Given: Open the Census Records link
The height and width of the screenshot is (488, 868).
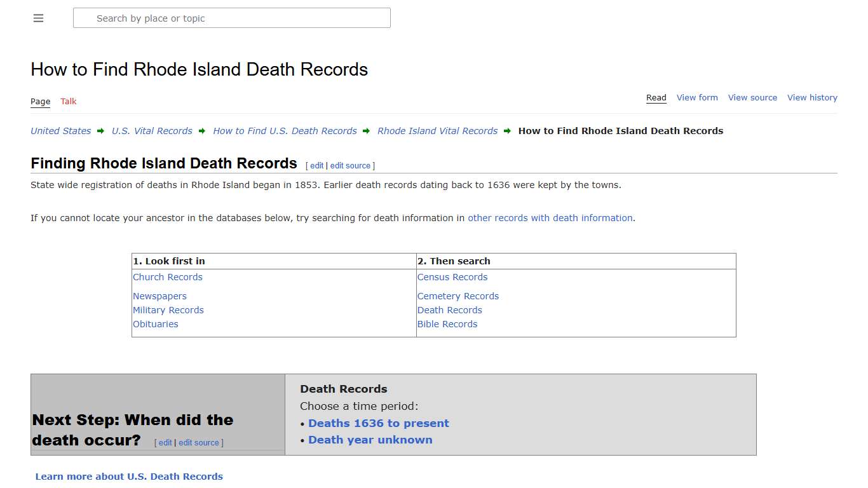Looking at the screenshot, I should [x=452, y=277].
